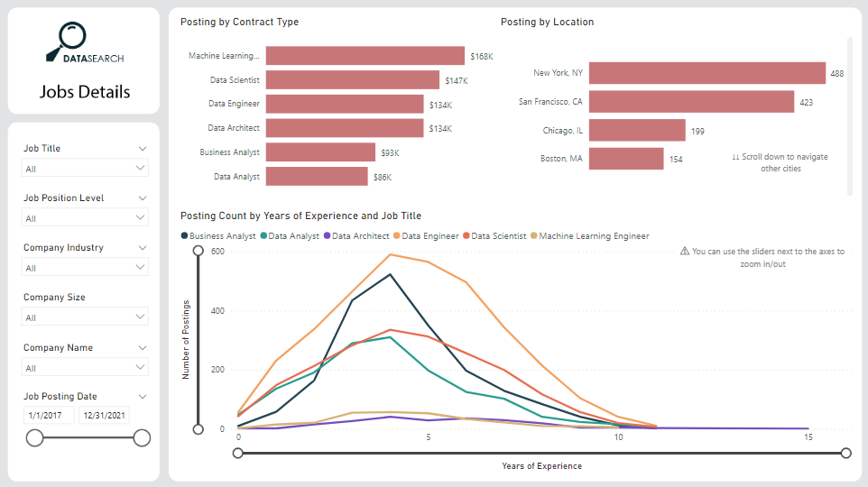Open the Job Title dropdown
The image size is (868, 487).
(x=85, y=169)
